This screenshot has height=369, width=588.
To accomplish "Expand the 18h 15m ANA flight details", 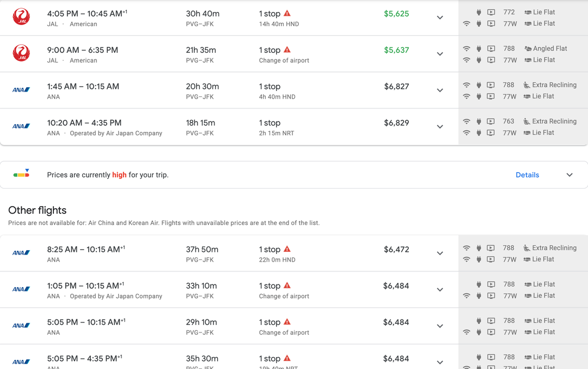I will [x=440, y=126].
